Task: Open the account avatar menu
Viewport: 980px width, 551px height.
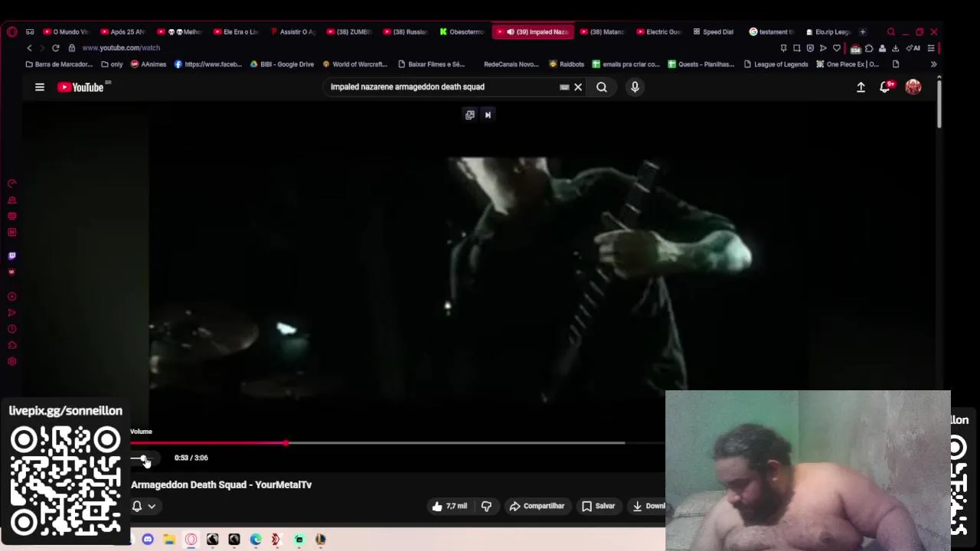Action: pyautogui.click(x=913, y=86)
